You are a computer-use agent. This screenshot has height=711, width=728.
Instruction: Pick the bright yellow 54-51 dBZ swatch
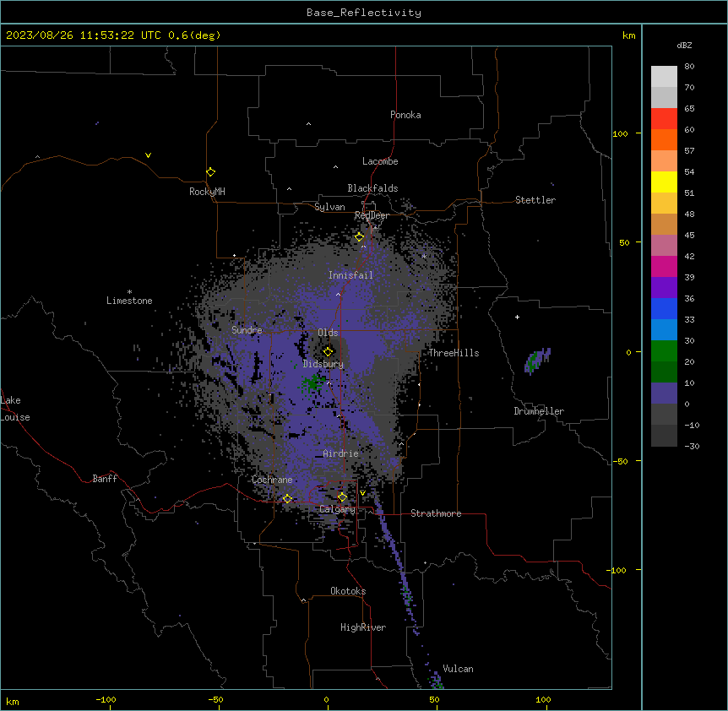664,182
